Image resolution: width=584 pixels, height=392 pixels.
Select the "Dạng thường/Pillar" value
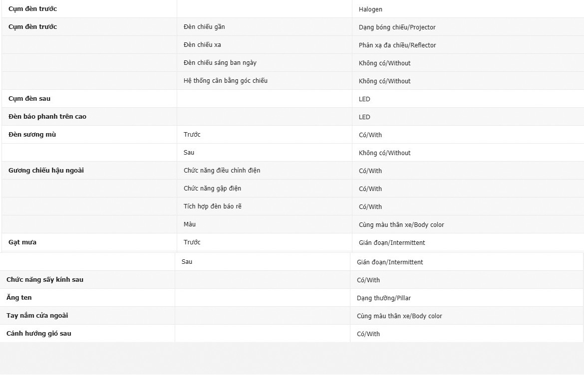coord(384,298)
